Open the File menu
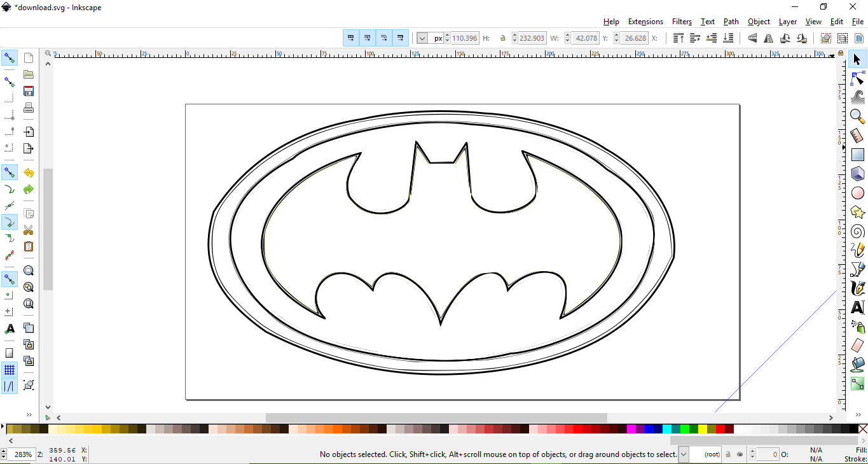Image resolution: width=868 pixels, height=464 pixels. coord(858,22)
